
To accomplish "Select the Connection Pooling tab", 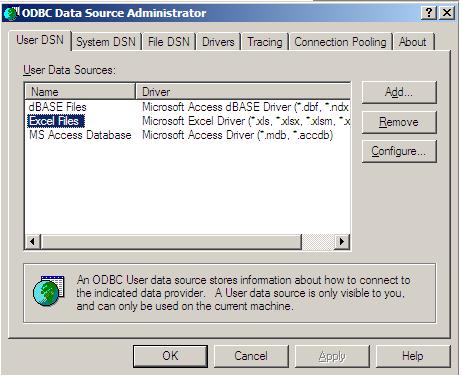I will coord(340,42).
